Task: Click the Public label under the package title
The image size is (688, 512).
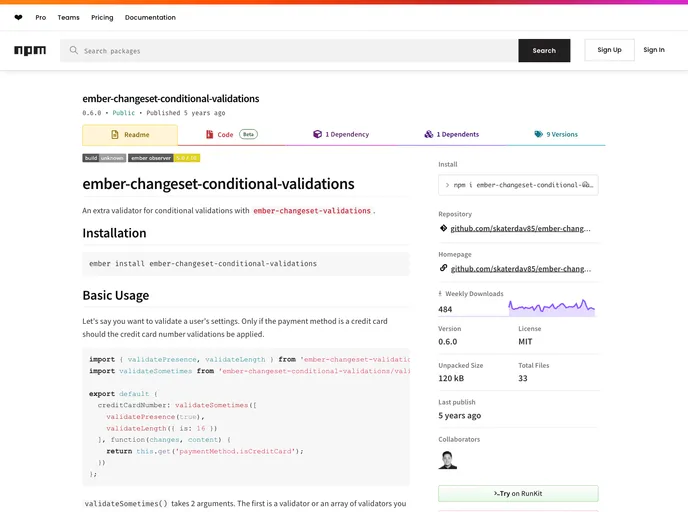Action: click(124, 113)
